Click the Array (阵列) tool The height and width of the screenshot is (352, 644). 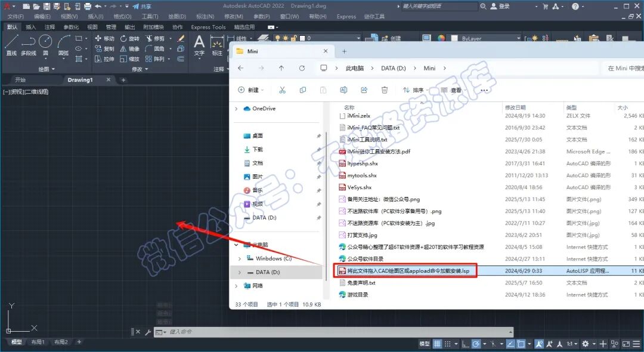point(155,58)
